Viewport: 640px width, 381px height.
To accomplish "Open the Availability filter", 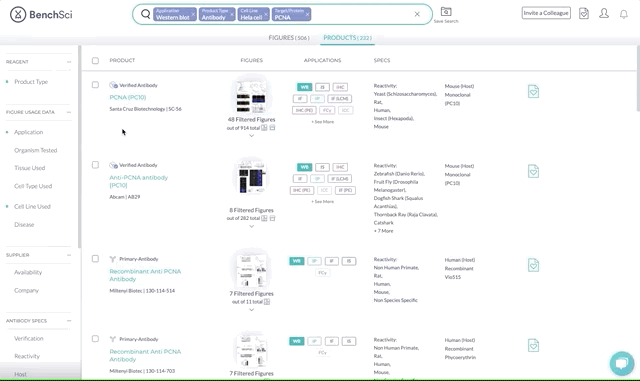I will [28, 272].
